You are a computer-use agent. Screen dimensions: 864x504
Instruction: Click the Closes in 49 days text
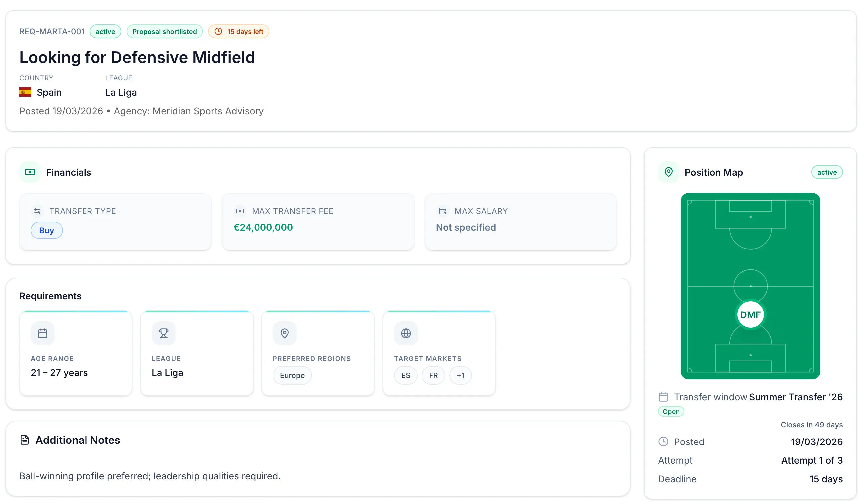812,425
